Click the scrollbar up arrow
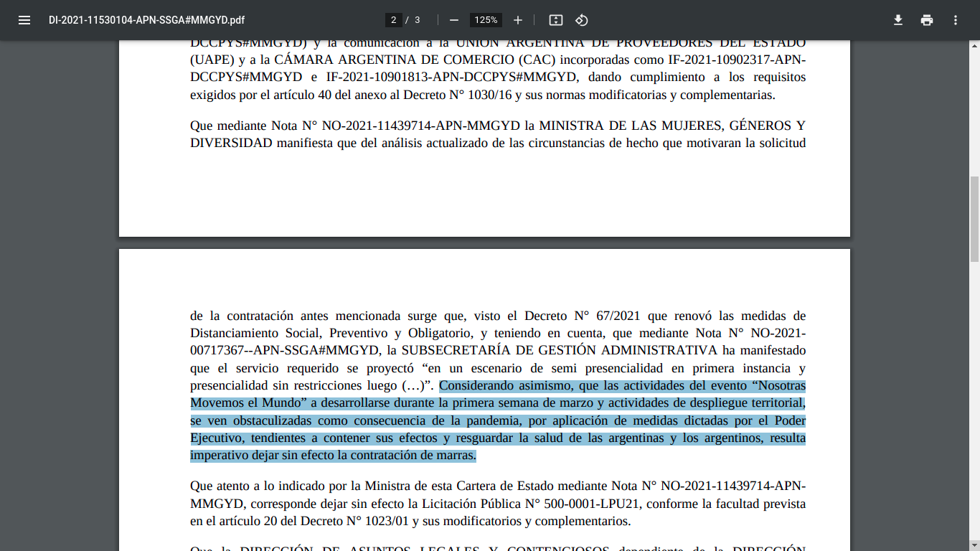Screen dimensions: 980x551 click(974, 46)
